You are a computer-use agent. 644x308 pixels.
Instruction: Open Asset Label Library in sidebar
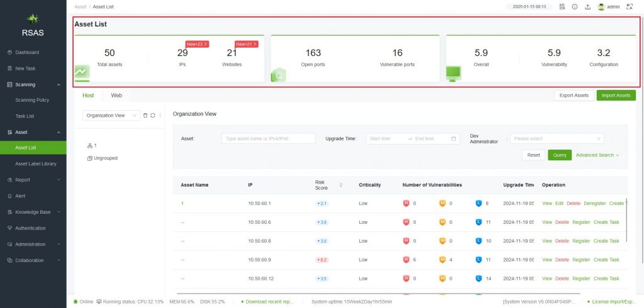click(36, 163)
